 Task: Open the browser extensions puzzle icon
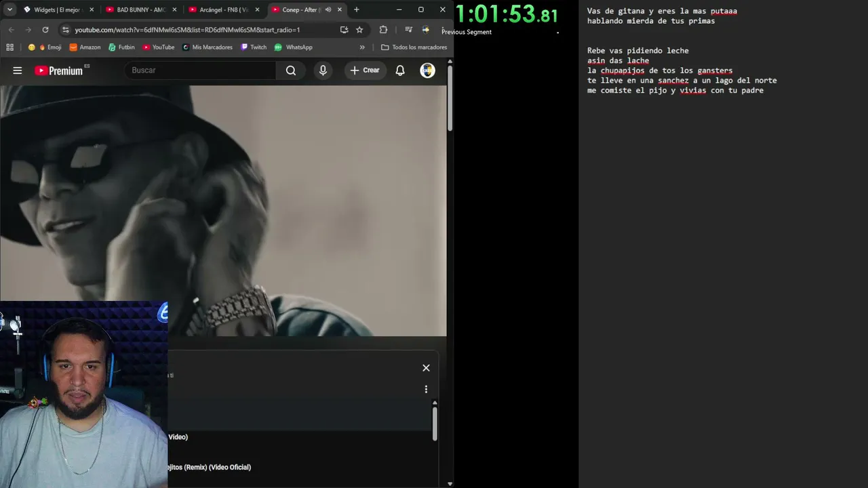tap(383, 30)
